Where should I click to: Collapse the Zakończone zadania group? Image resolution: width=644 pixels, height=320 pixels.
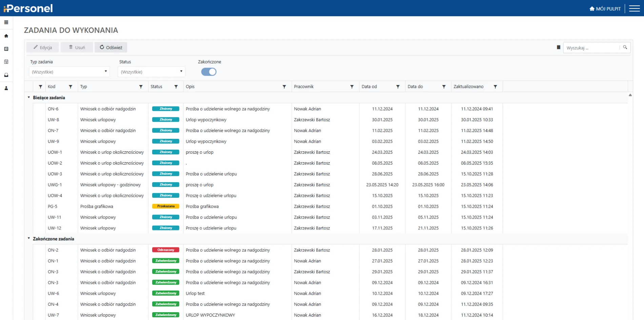[29, 239]
